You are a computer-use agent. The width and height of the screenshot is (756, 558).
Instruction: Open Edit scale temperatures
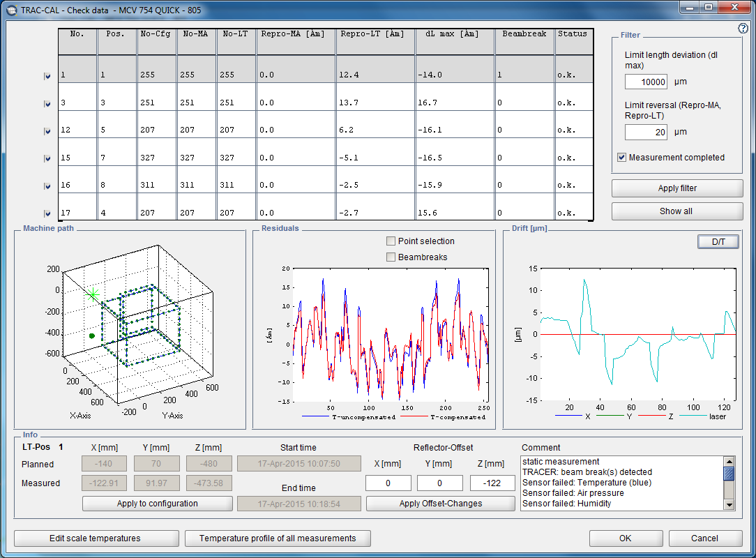[96, 538]
